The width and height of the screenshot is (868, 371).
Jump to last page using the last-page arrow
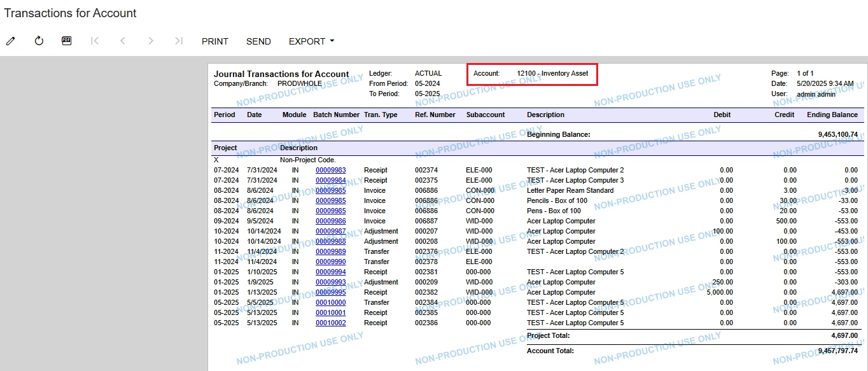(x=179, y=41)
